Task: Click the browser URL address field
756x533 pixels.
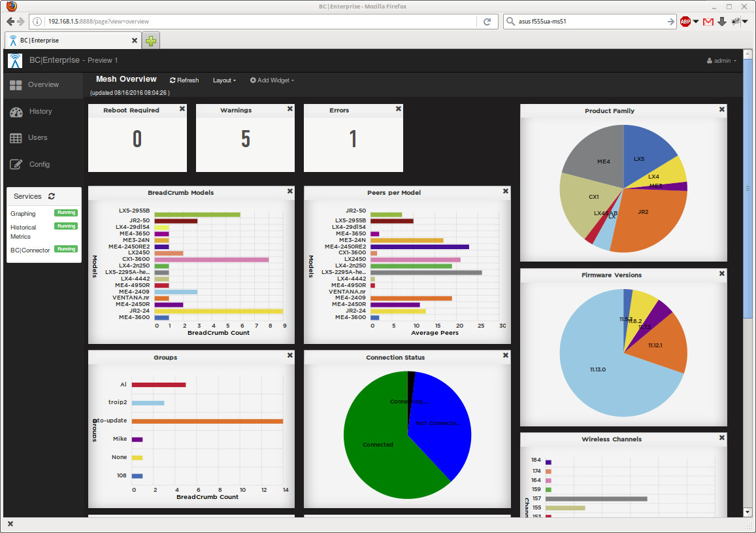Action: click(x=261, y=22)
